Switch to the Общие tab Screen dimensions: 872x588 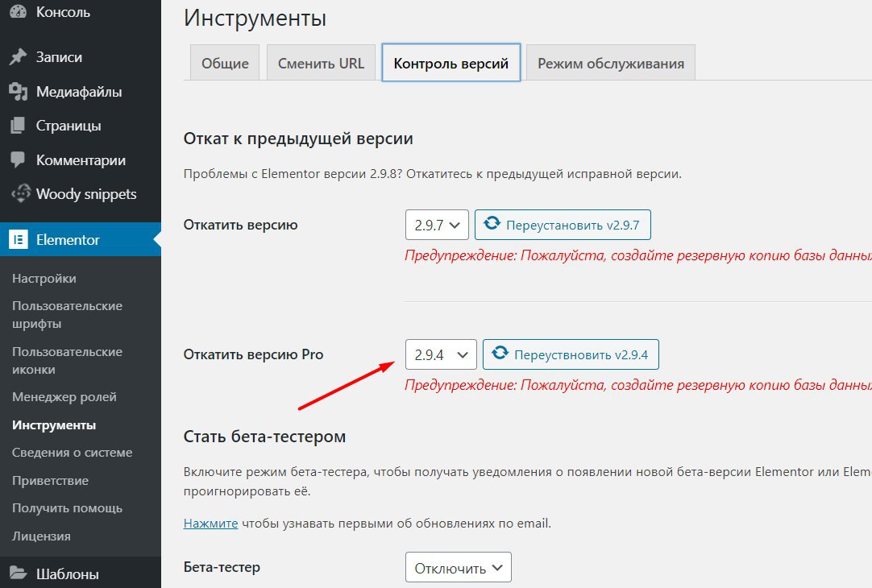tap(225, 63)
